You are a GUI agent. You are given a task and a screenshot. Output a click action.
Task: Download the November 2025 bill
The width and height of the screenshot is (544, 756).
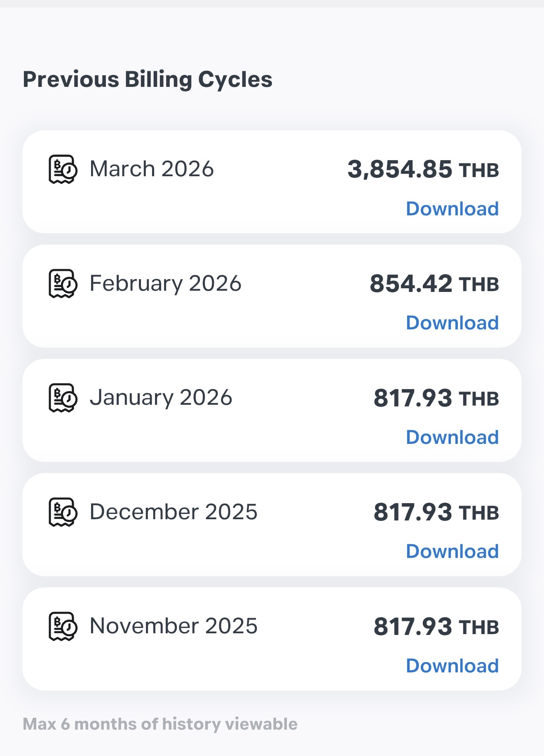click(452, 666)
